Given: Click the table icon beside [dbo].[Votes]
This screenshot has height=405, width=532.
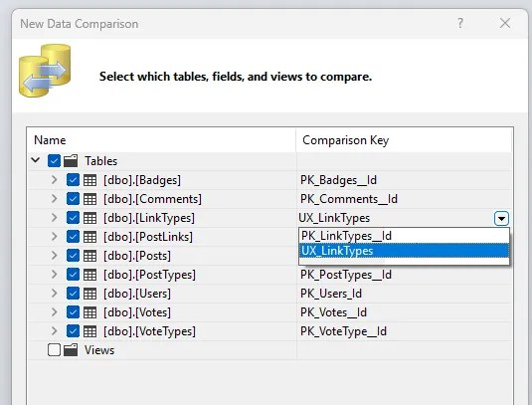Looking at the screenshot, I should [x=89, y=312].
